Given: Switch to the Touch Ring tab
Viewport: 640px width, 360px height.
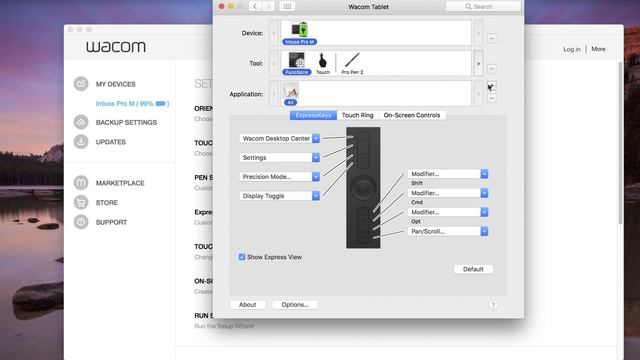Looking at the screenshot, I should click(x=358, y=115).
